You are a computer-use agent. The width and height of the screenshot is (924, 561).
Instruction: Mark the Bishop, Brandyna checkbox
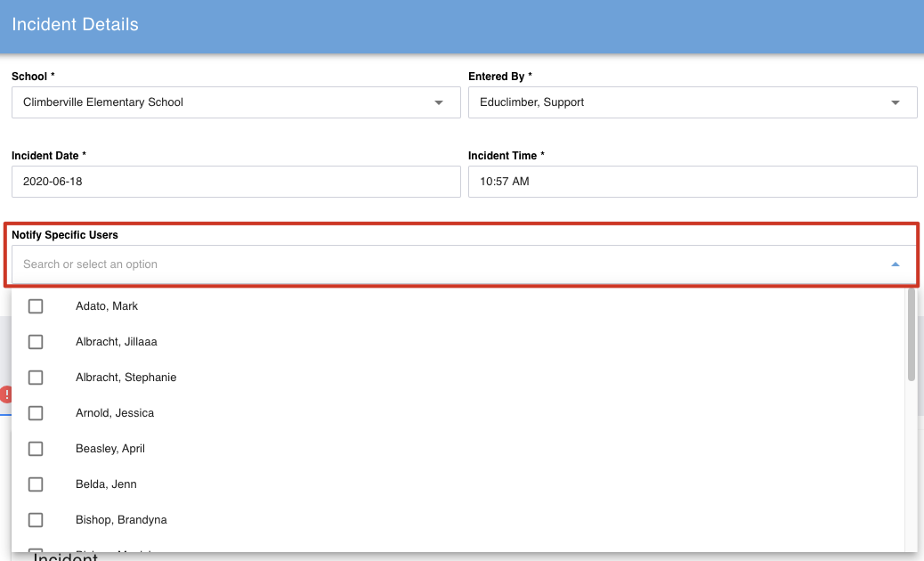36,520
